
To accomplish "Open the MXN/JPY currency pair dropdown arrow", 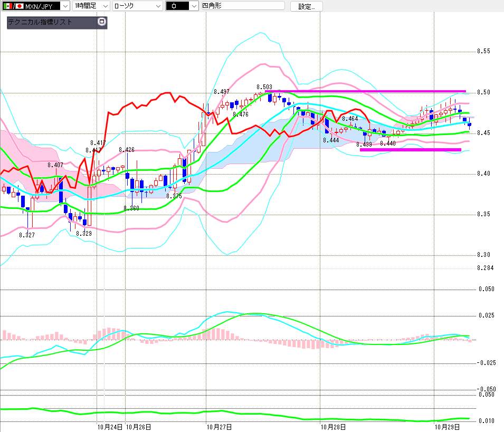I will coord(65,6).
